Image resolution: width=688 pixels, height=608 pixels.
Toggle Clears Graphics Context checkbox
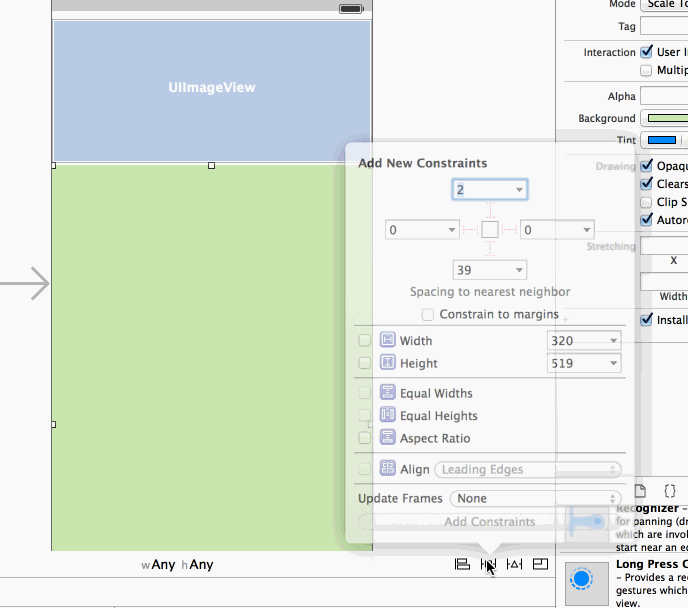(x=646, y=183)
